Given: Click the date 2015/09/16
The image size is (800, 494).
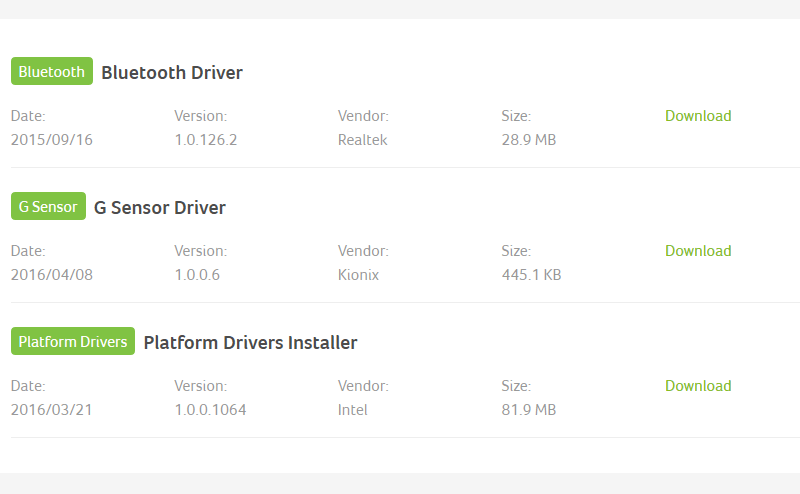Looking at the screenshot, I should click(x=52, y=140).
